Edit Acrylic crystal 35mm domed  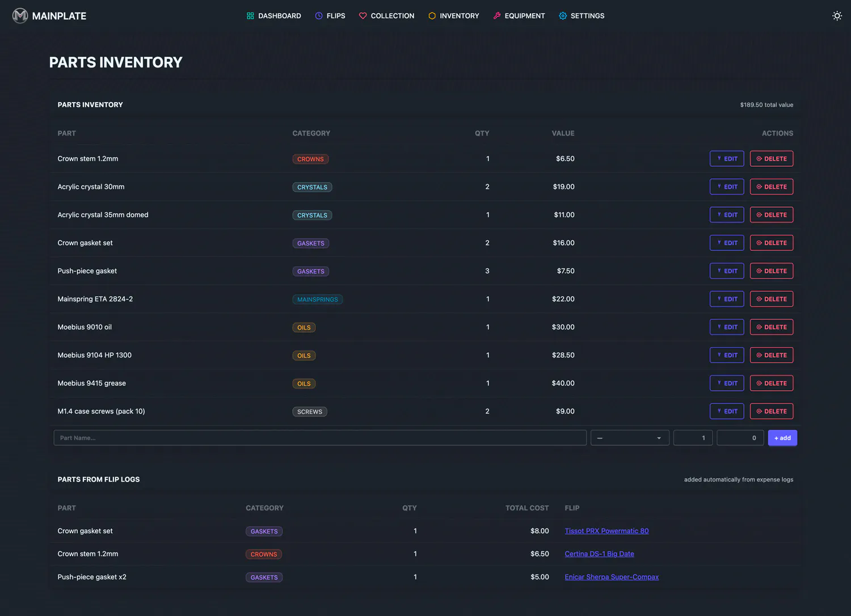click(x=727, y=215)
